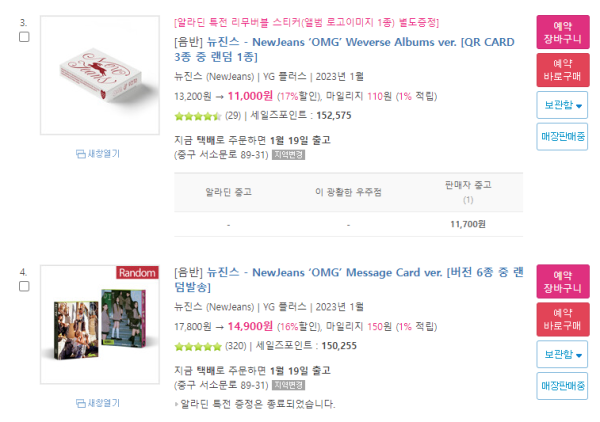
Task: Select the 판매자 중고 column header
Action: [468, 192]
